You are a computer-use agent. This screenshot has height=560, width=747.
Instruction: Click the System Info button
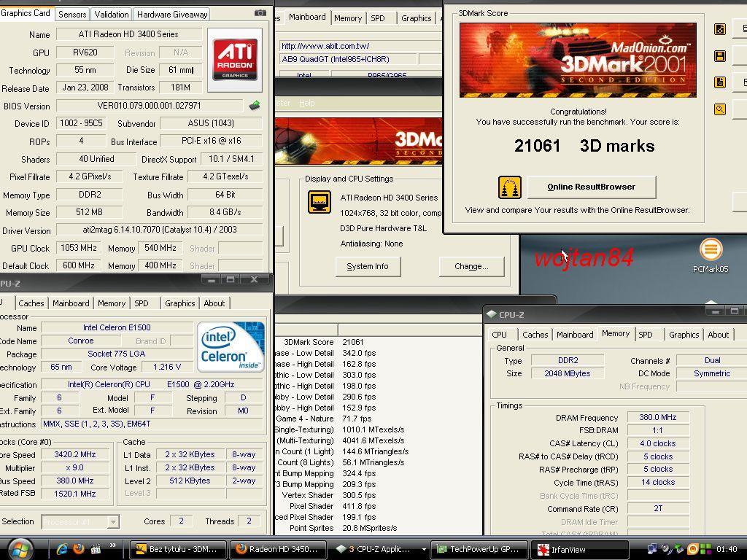(368, 267)
